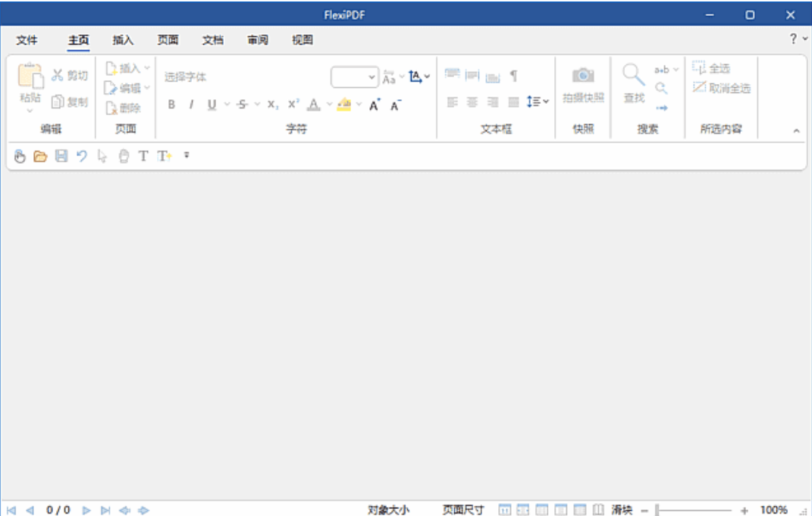
Task: Click the plus on the zoom slider
Action: point(744,509)
